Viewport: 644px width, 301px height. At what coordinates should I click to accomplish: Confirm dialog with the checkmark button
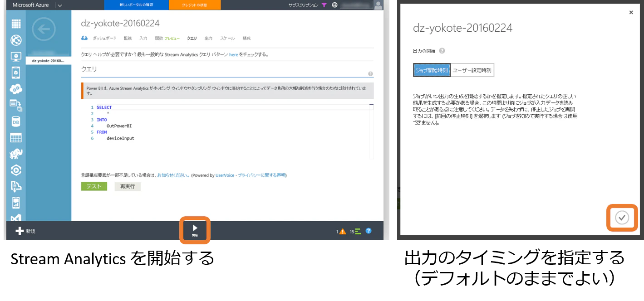point(622,218)
